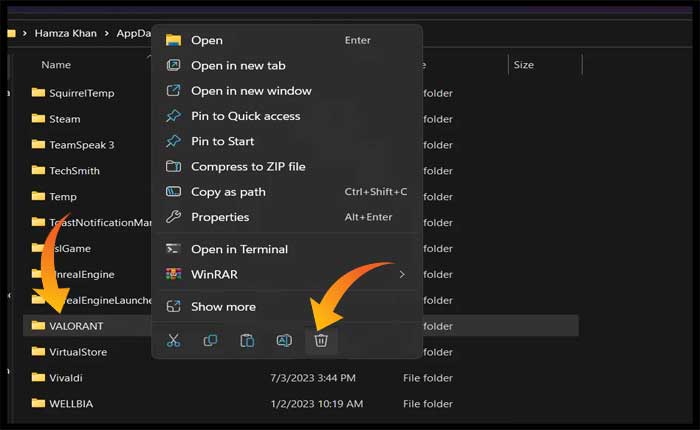Screen dimensions: 700x430
Task: Click the Rename icon in context menu
Action: pyautogui.click(x=284, y=341)
